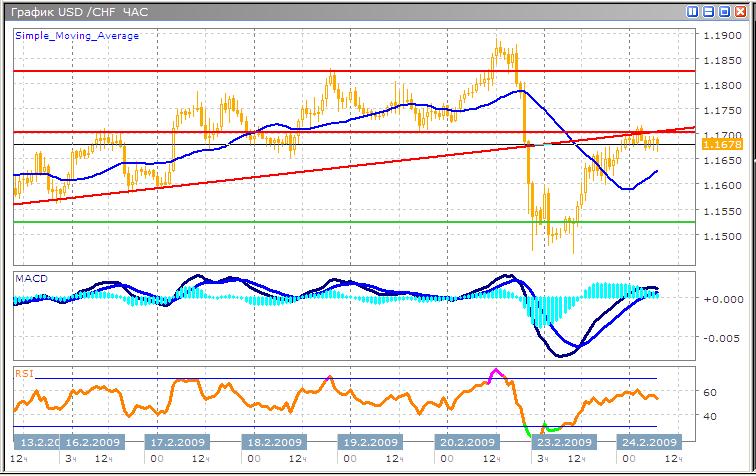Close the USD/CHF chart window

740,12
